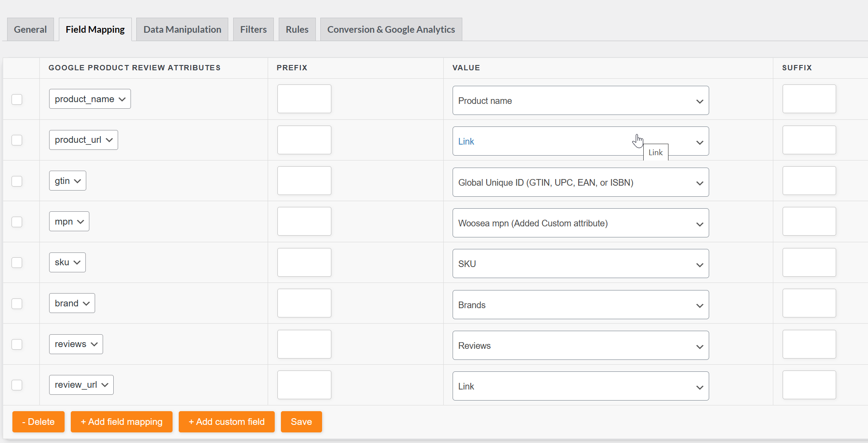The image size is (868, 443).
Task: Focus the product_name prefix field
Action: (x=304, y=99)
